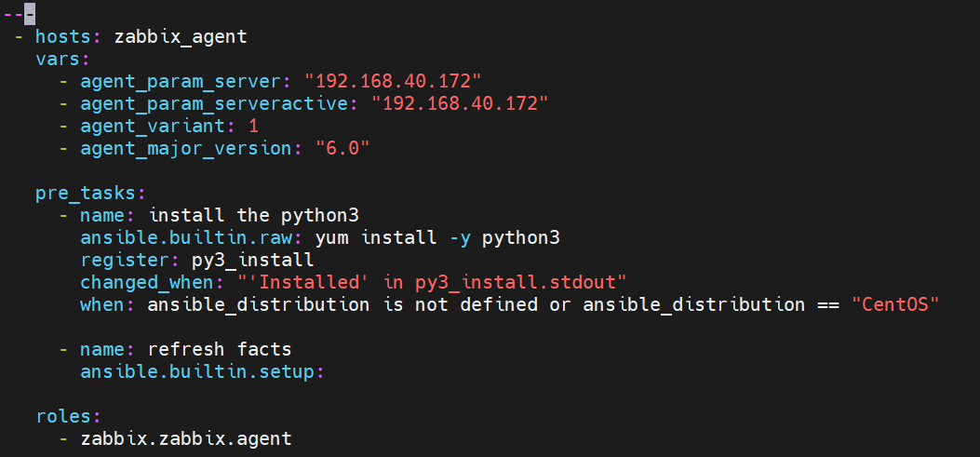Viewport: 980px width, 457px height.
Task: Click the text 'install the python3'
Action: [x=254, y=216]
